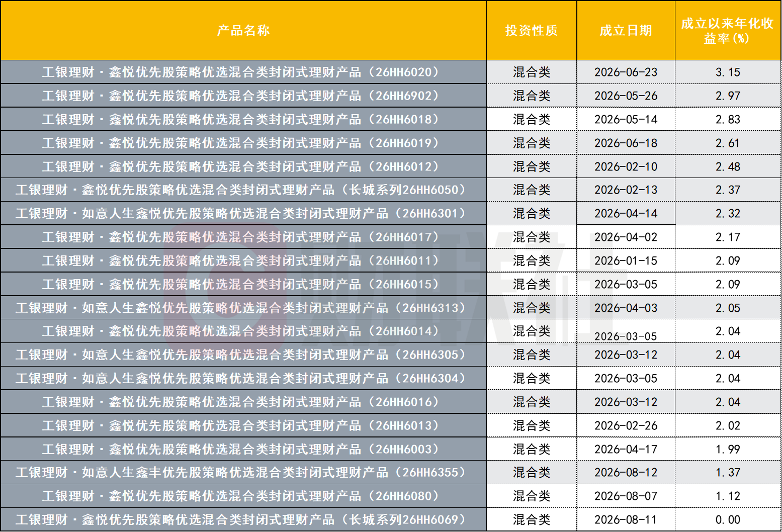Select the date 2026-04-14
This screenshot has width=782, height=532.
626,214
